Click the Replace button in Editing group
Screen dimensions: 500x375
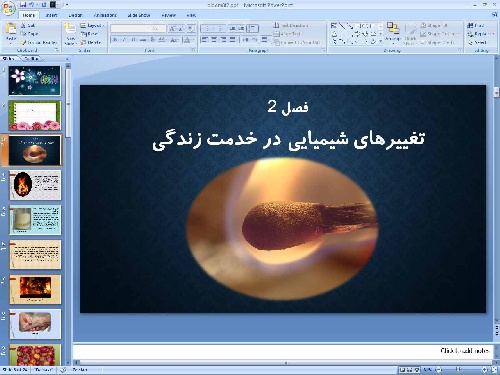tap(480, 34)
